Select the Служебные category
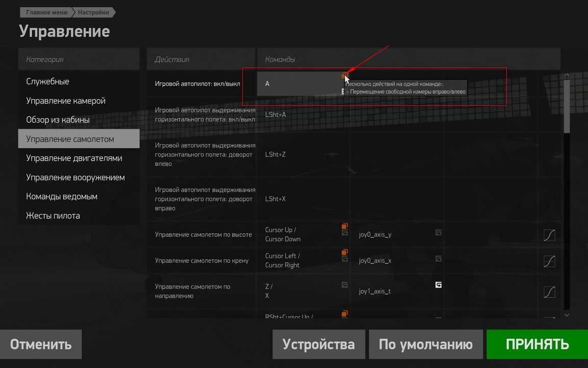The width and height of the screenshot is (588, 368). click(79, 81)
